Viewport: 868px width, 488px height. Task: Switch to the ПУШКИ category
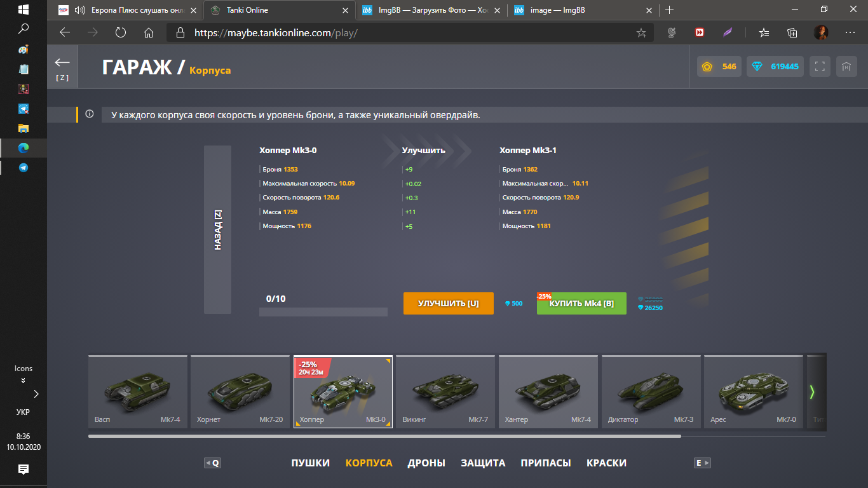(311, 463)
